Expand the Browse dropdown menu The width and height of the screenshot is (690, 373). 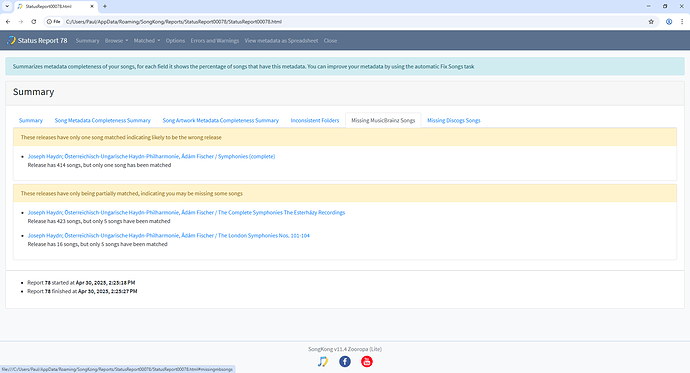pos(116,40)
